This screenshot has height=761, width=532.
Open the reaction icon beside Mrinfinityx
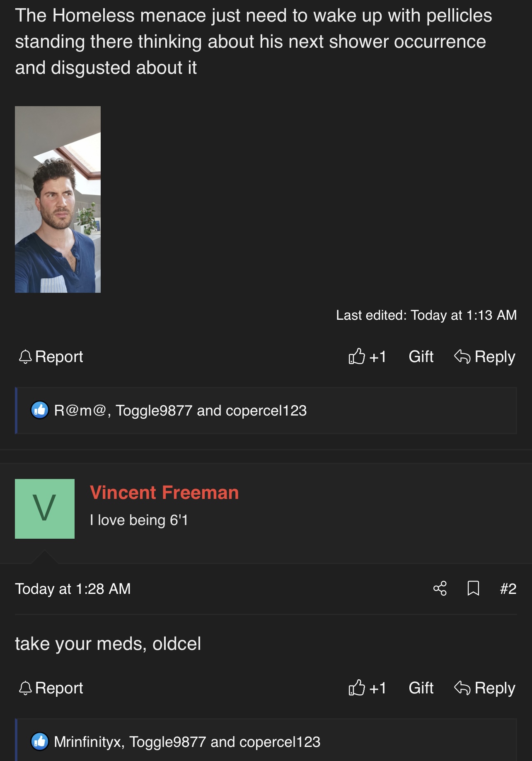coord(40,742)
